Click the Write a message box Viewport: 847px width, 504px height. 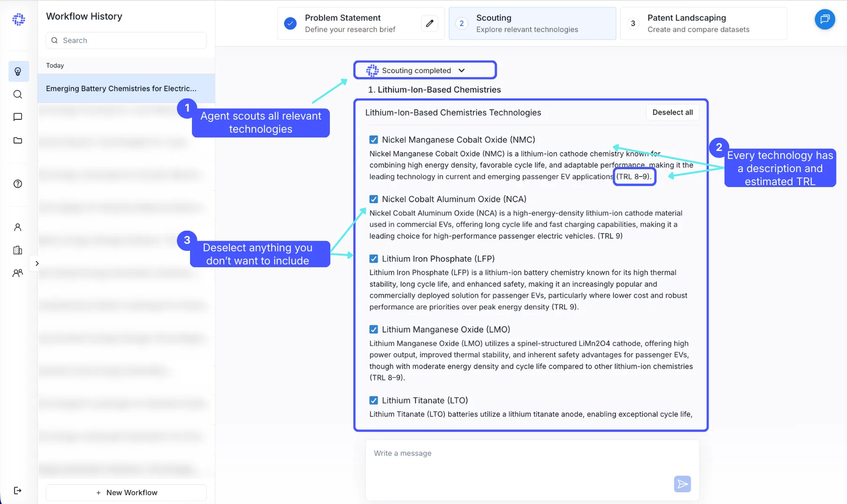[532, 470]
